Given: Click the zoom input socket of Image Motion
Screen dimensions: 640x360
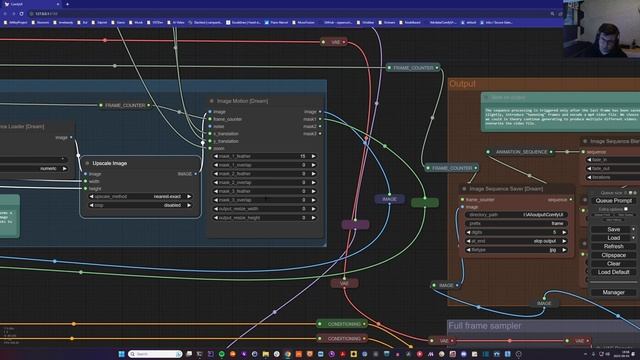Looking at the screenshot, I should coord(210,149).
